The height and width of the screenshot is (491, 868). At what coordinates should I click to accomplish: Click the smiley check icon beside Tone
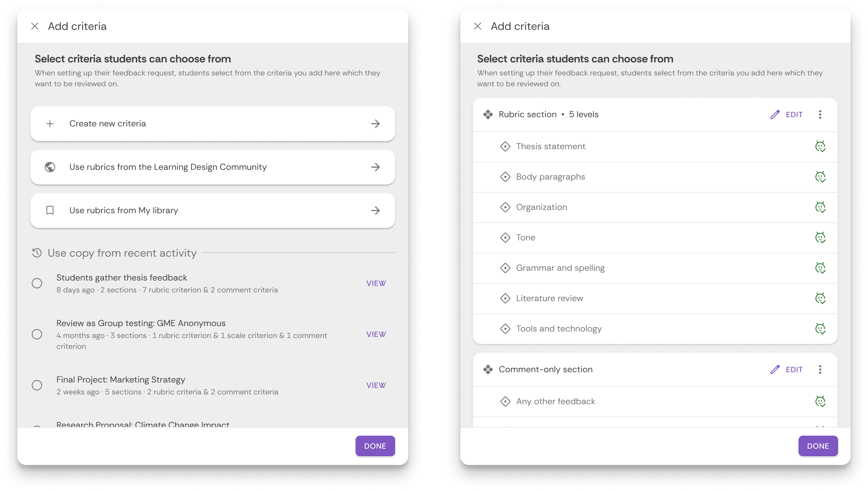point(820,237)
